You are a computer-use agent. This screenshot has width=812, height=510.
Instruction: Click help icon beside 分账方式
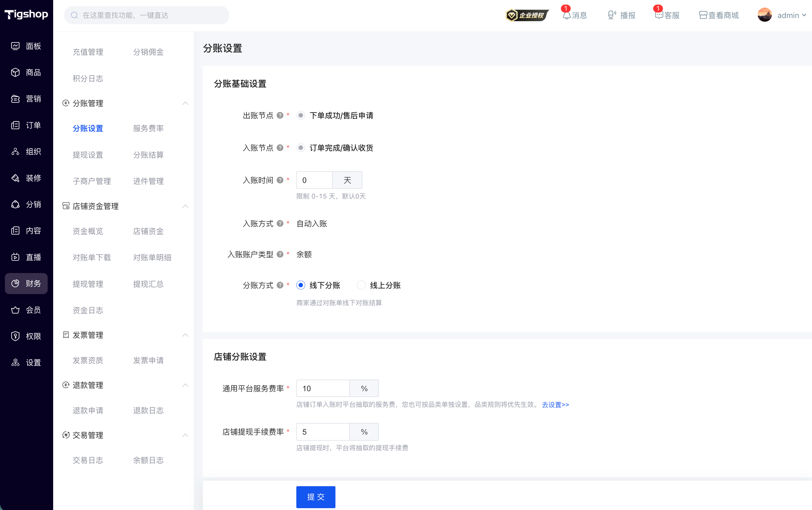click(x=280, y=285)
